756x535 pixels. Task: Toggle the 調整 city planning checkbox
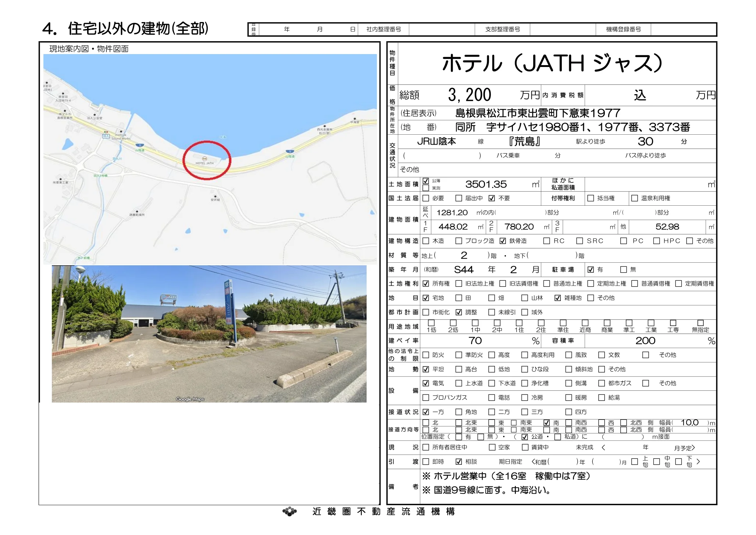pos(459,312)
